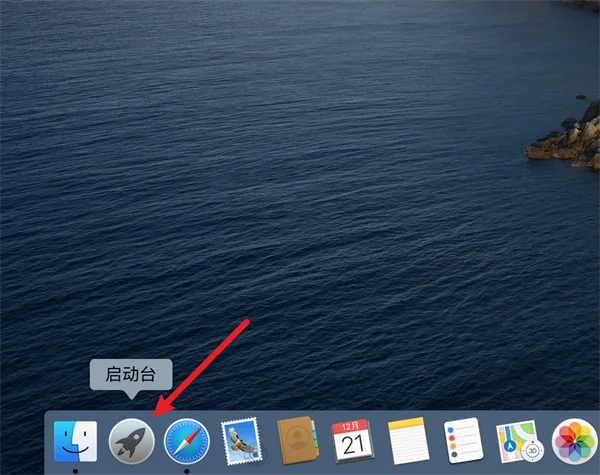
Task: Open the Maps app icon
Action: point(519,441)
